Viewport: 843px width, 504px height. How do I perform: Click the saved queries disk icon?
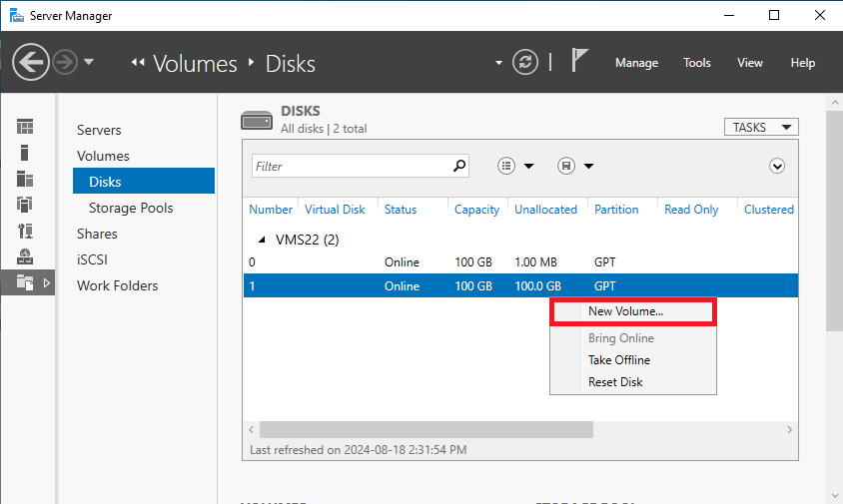point(566,166)
